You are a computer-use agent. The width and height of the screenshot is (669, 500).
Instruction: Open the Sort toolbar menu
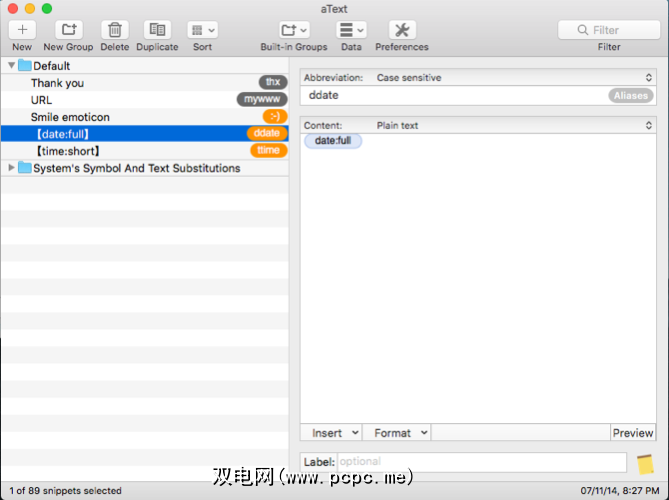click(x=202, y=30)
